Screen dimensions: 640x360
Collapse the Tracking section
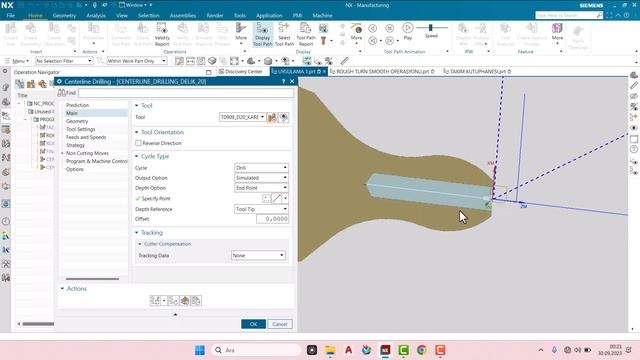(137, 233)
